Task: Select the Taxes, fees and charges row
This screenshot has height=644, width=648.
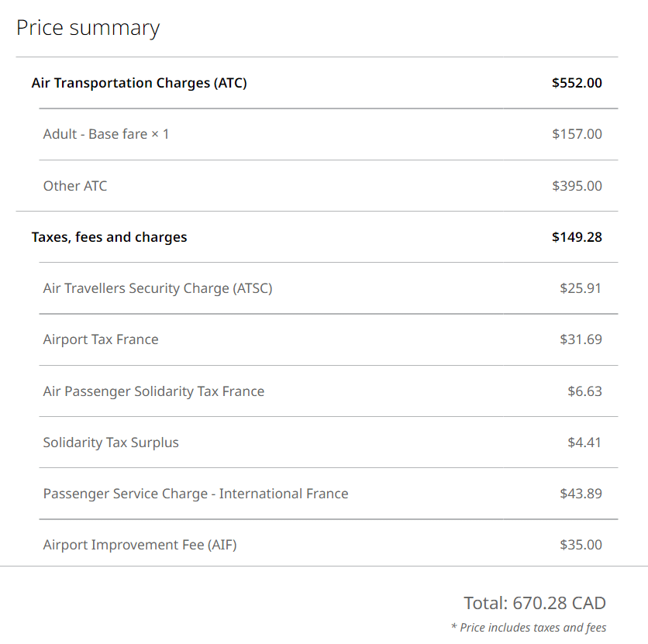Action: [109, 237]
